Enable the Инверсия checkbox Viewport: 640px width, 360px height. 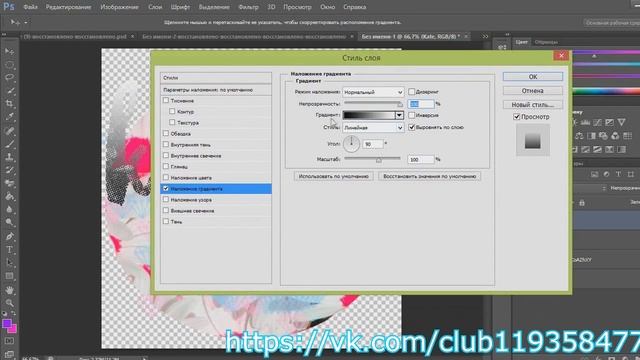(x=412, y=115)
